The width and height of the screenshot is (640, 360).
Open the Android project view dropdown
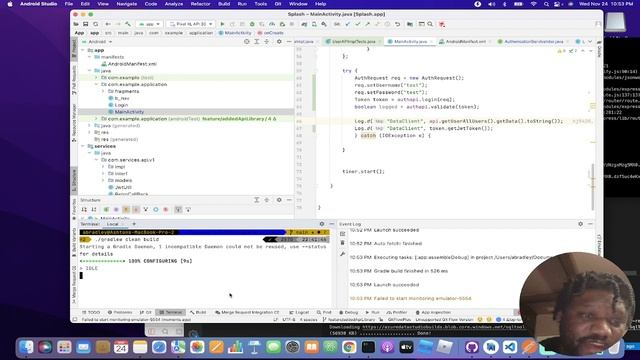pyautogui.click(x=97, y=42)
